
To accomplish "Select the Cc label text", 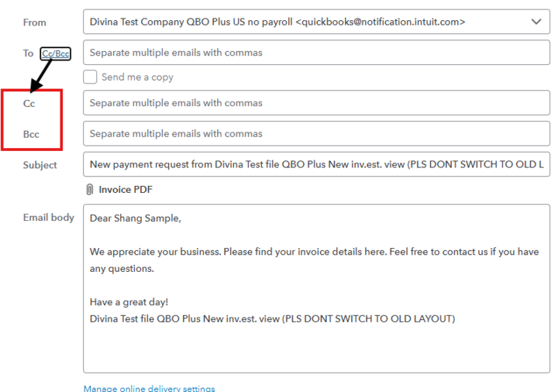I will (x=29, y=104).
